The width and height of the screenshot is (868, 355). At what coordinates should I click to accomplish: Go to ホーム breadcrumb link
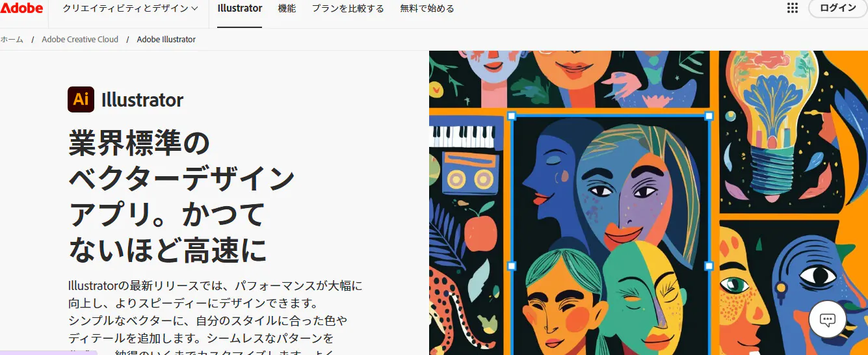click(12, 40)
